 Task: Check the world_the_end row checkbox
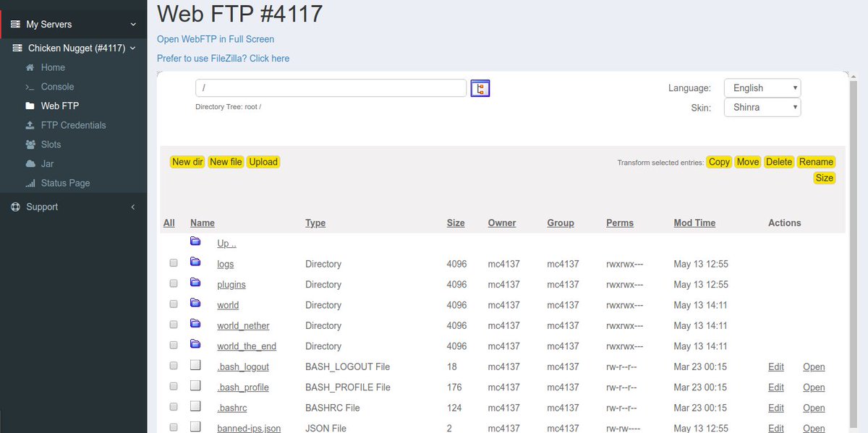pyautogui.click(x=174, y=346)
